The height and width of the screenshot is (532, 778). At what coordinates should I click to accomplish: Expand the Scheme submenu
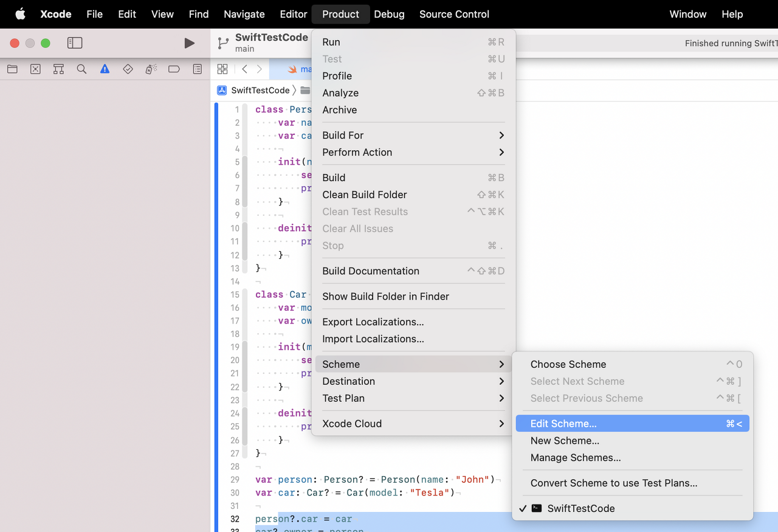[414, 364]
